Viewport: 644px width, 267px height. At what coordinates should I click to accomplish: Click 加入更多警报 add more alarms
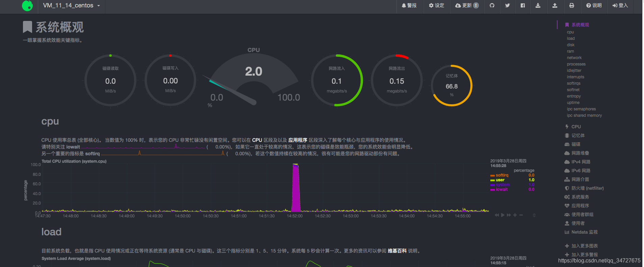pyautogui.click(x=582, y=255)
